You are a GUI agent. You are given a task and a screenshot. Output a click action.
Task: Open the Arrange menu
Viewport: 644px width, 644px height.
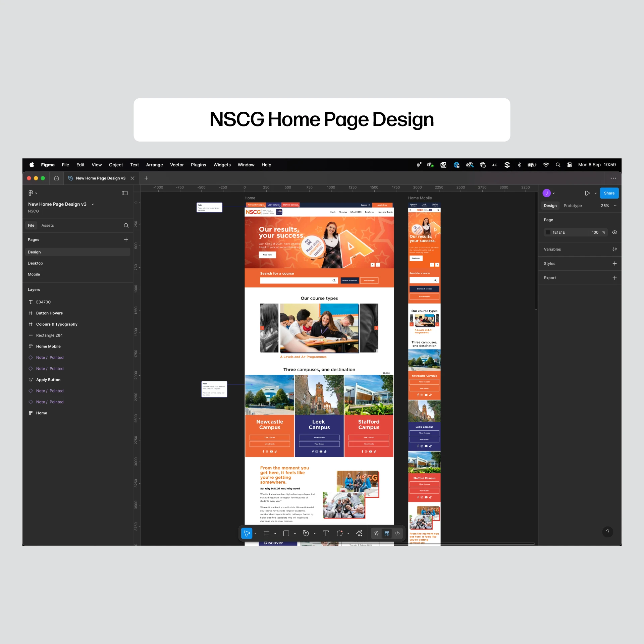pyautogui.click(x=154, y=165)
